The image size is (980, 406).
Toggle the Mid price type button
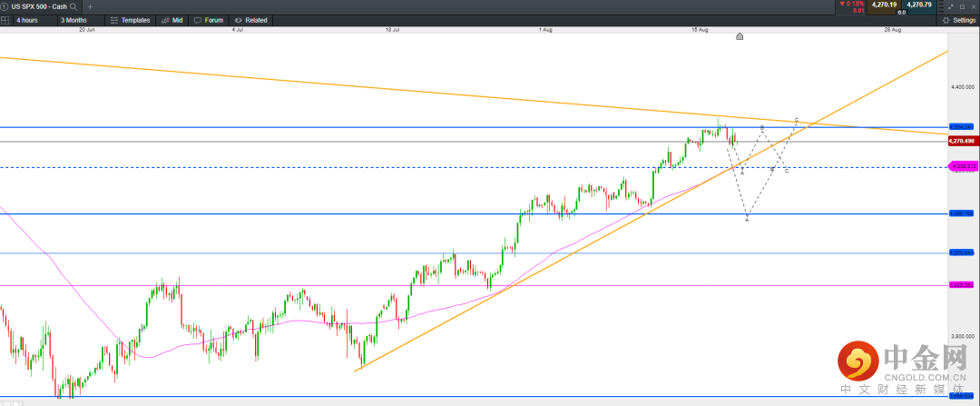coord(171,19)
